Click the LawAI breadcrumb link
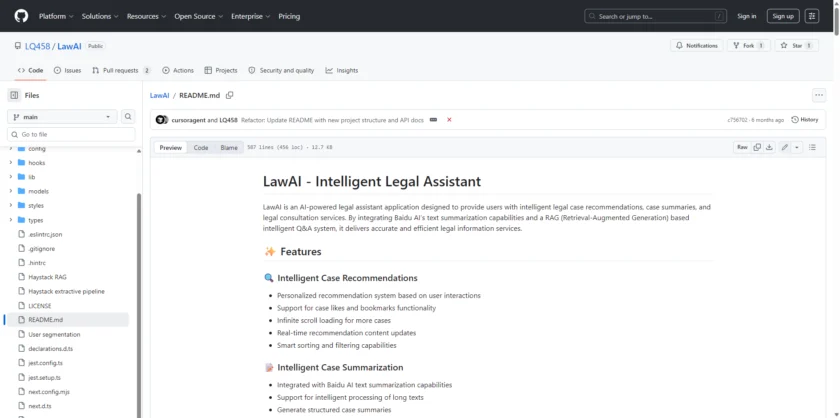 coord(160,95)
